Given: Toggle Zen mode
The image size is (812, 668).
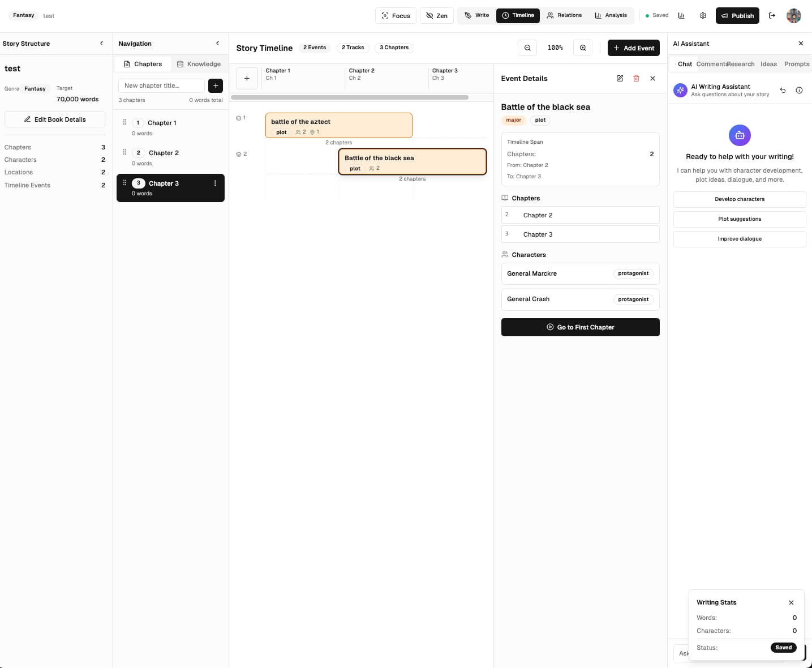Looking at the screenshot, I should (437, 16).
